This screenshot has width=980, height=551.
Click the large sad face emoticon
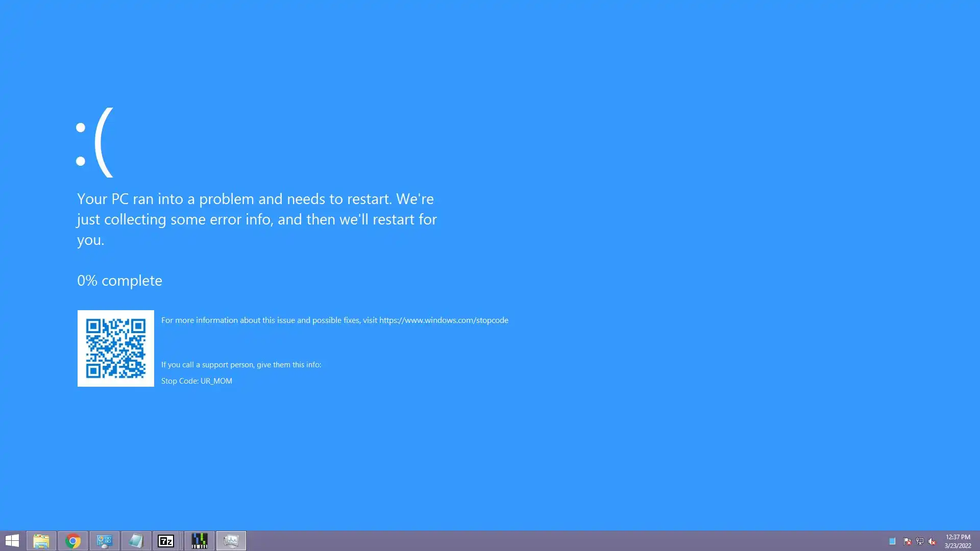pyautogui.click(x=95, y=143)
